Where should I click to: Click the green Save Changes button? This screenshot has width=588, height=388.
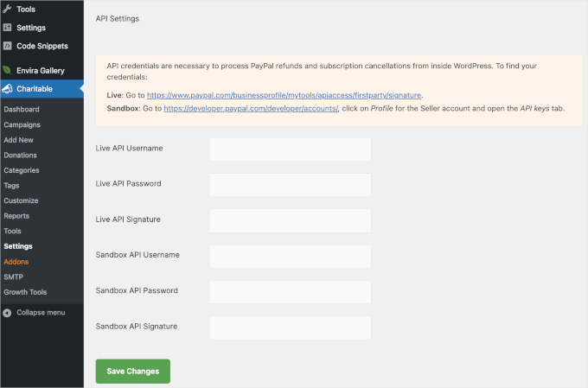(133, 371)
